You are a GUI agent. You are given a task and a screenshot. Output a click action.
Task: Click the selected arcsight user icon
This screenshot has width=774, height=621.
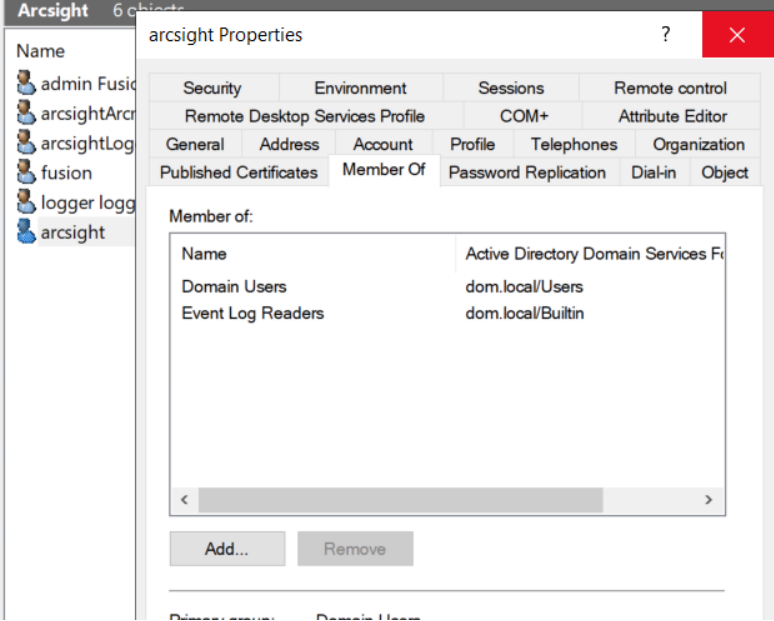point(26,231)
